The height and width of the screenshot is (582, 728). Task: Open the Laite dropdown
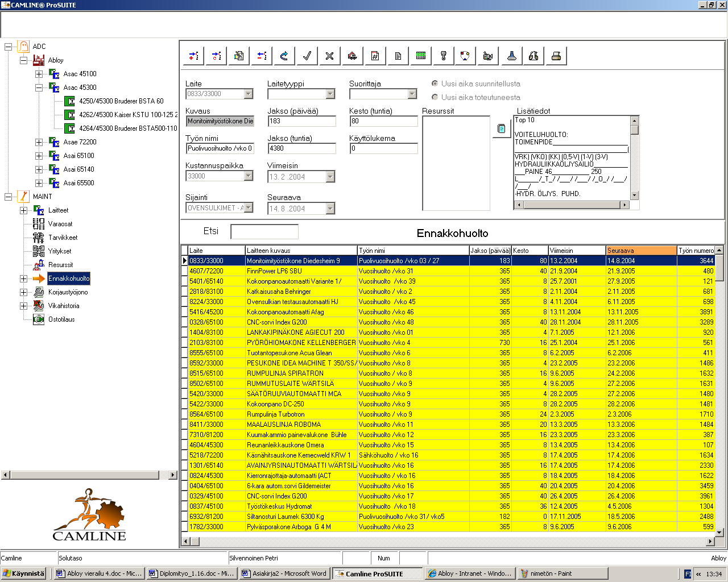pos(249,94)
